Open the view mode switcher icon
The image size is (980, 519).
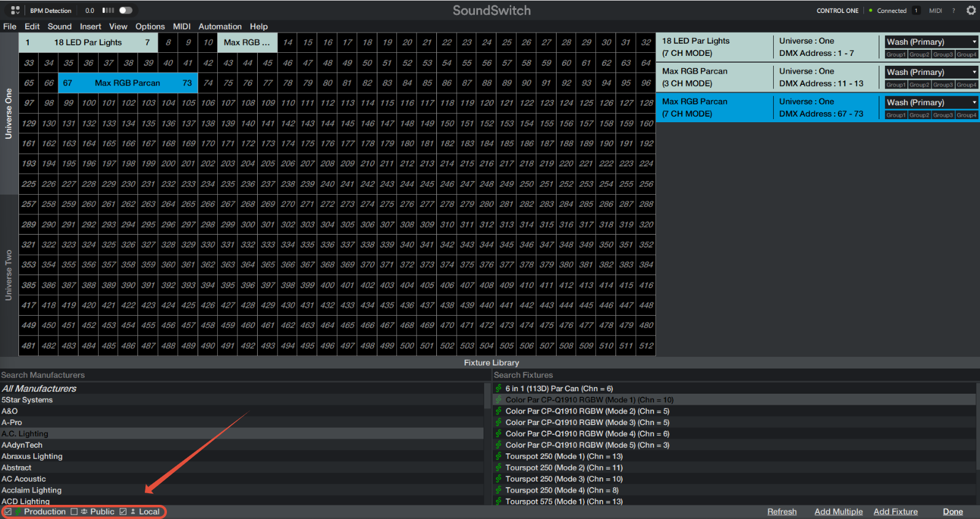(15, 10)
